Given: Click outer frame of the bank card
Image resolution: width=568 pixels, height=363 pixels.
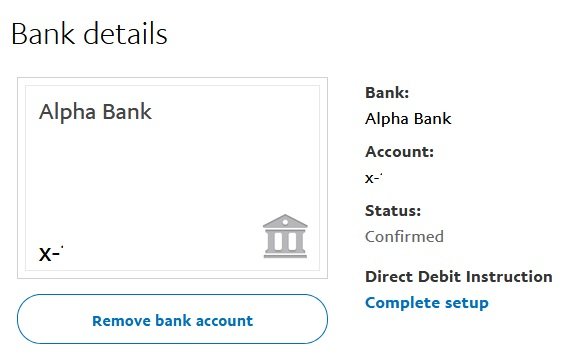Looking at the screenshot, I should (x=172, y=82).
